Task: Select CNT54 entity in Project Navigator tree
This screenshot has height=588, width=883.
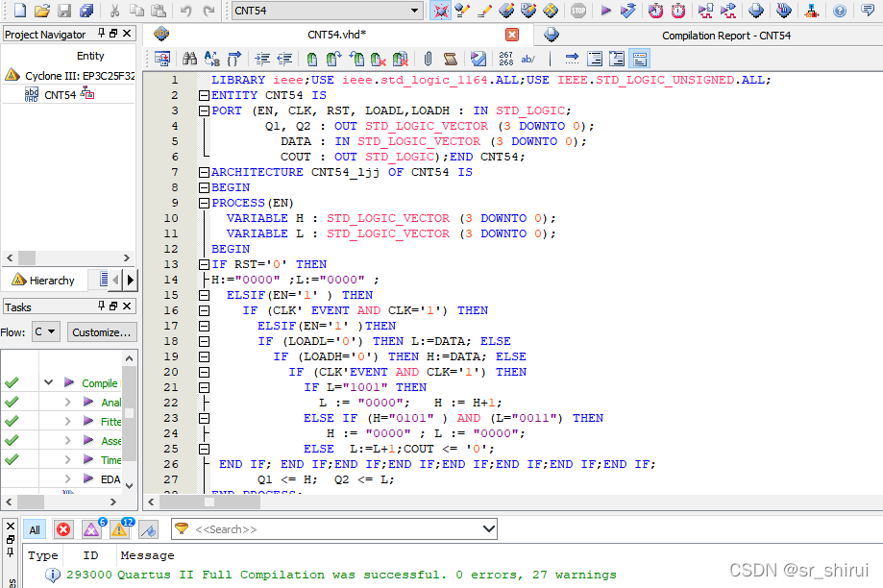Action: pyautogui.click(x=60, y=94)
